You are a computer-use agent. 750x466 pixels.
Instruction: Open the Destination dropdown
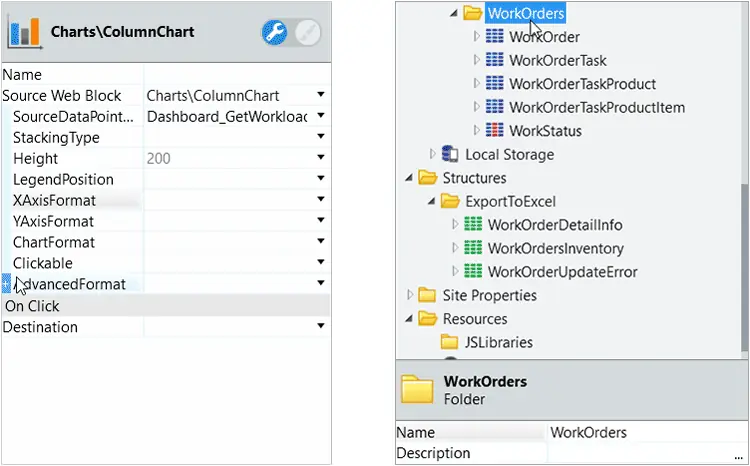pyautogui.click(x=321, y=326)
